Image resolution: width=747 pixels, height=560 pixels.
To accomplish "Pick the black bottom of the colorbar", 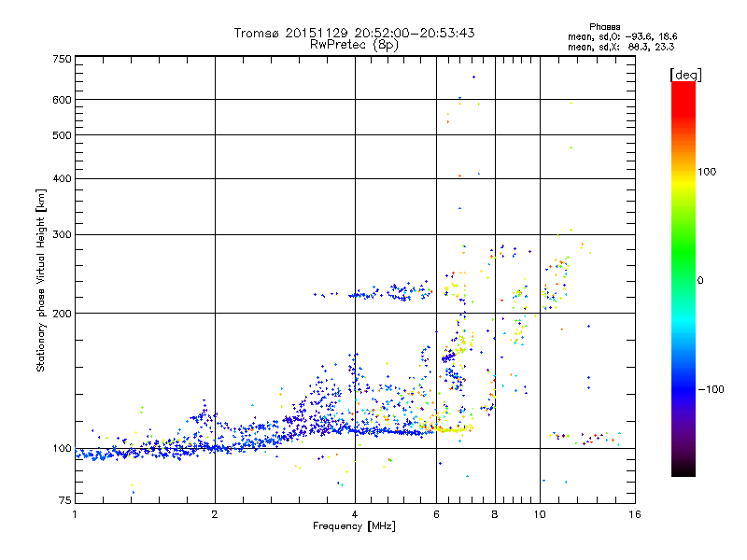I will 684,469.
